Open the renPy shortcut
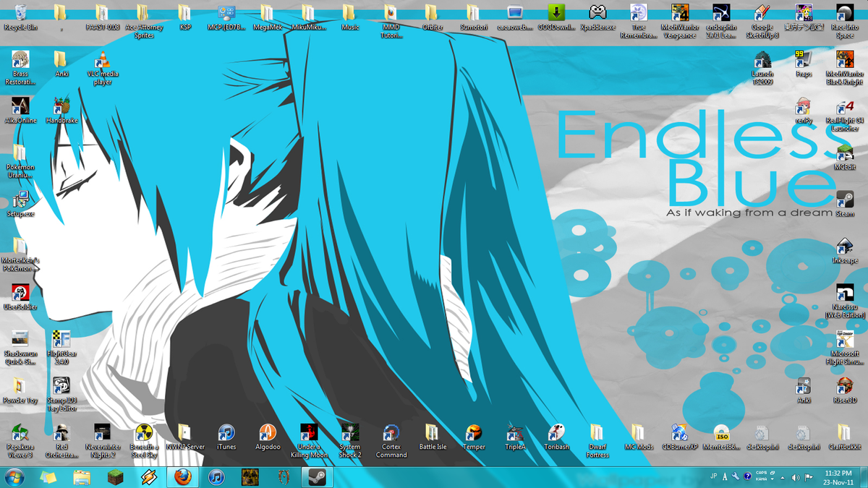The width and height of the screenshot is (868, 488). (804, 111)
